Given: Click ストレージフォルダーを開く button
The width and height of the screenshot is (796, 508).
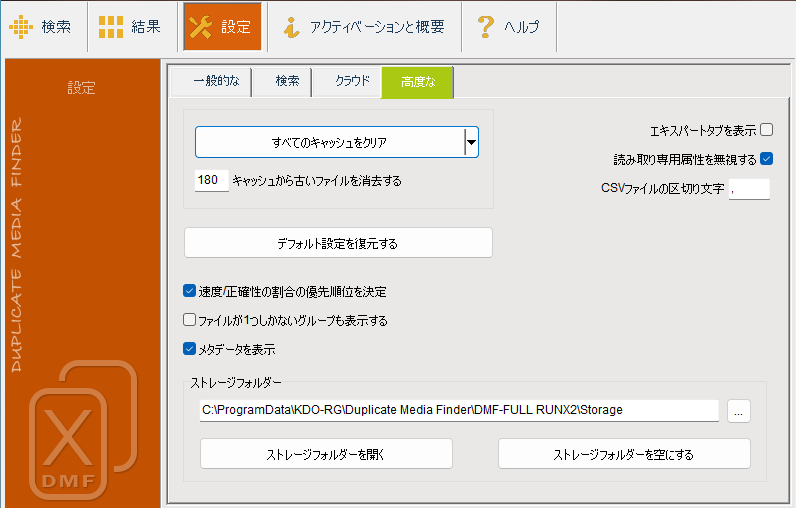Looking at the screenshot, I should pyautogui.click(x=326, y=454).
